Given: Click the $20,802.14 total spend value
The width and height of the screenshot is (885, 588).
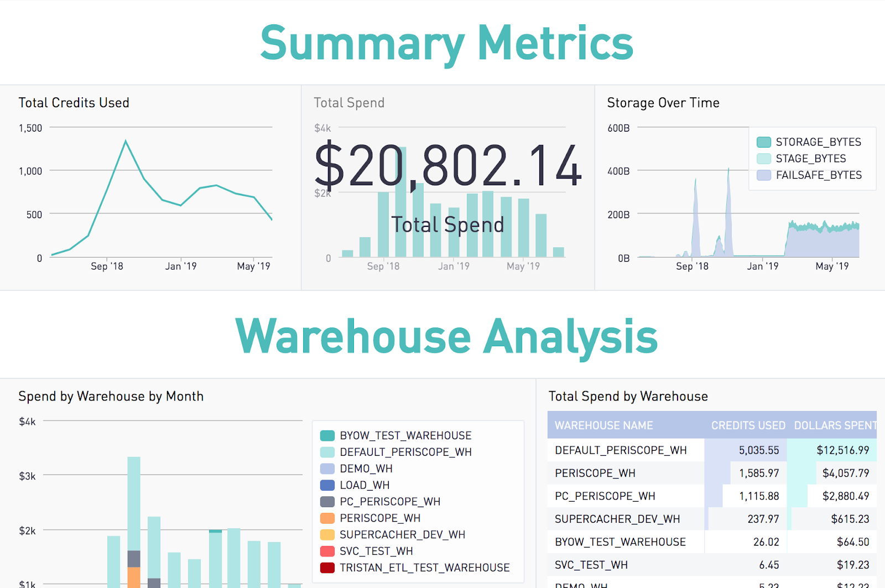Looking at the screenshot, I should [x=448, y=165].
